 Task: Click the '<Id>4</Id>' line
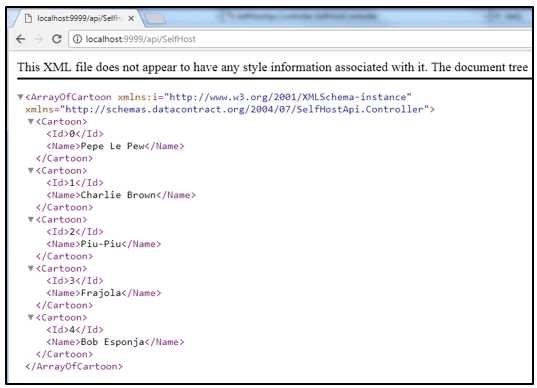coord(75,330)
